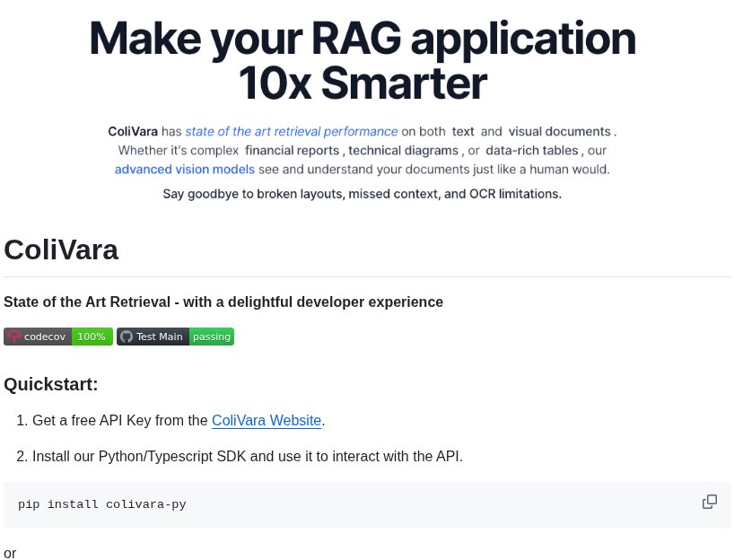
Task: Click 'Get a free API Key' list item text
Action: click(x=178, y=421)
